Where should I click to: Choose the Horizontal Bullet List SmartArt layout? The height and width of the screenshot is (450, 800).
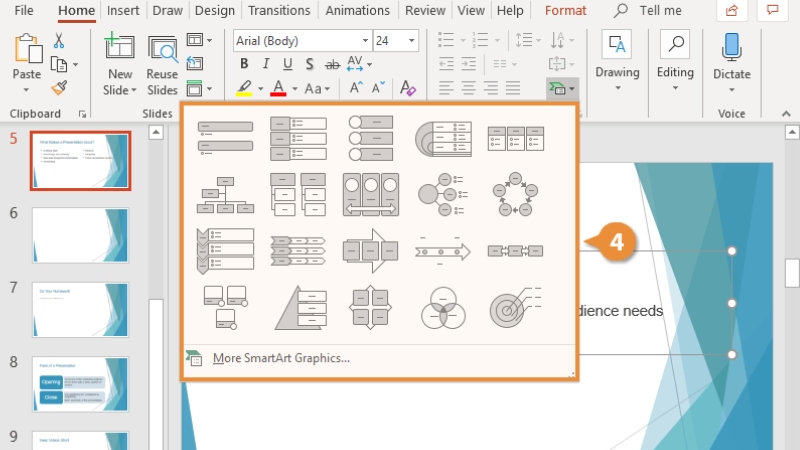tap(516, 139)
